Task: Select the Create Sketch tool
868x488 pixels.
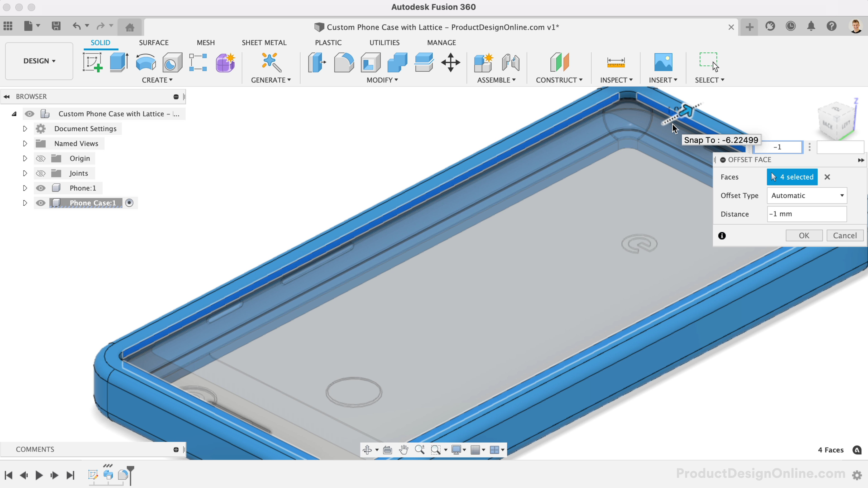Action: tap(92, 62)
